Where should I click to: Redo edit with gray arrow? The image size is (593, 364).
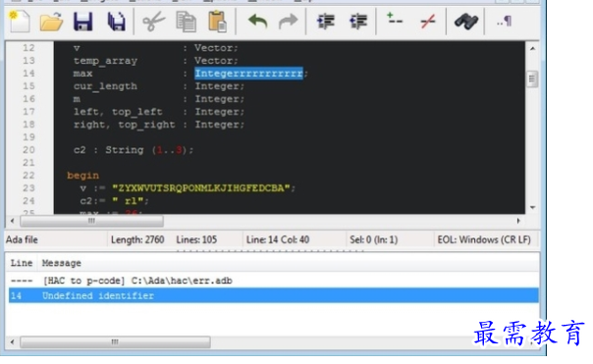(289, 22)
